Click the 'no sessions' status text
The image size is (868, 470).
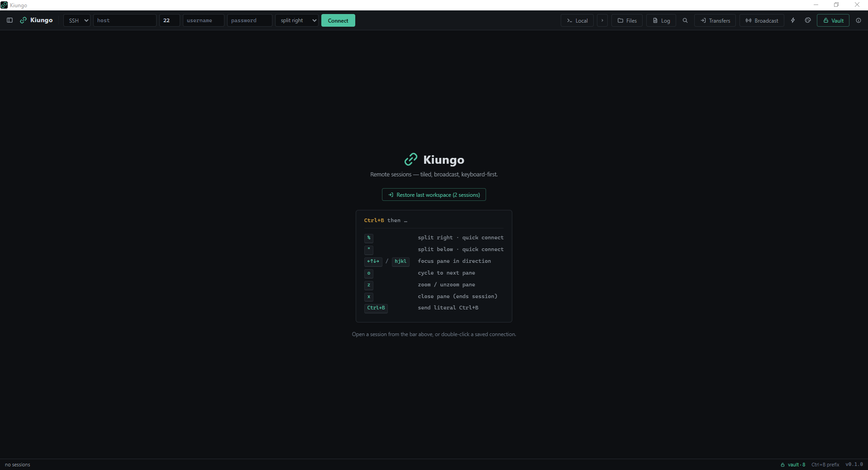point(18,465)
